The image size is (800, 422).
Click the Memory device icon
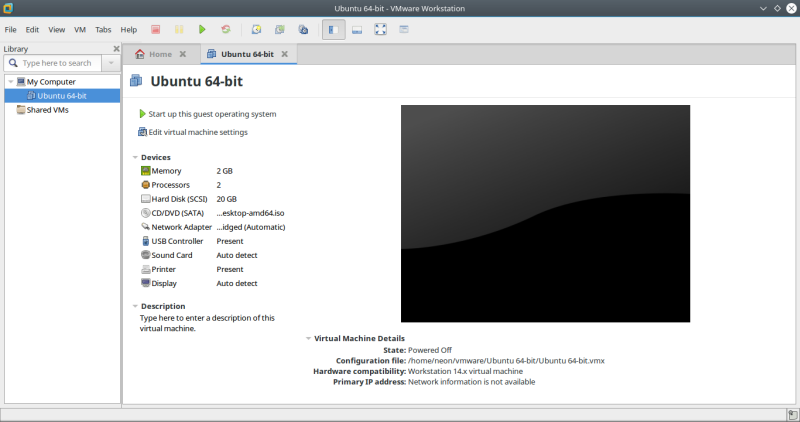[145, 171]
